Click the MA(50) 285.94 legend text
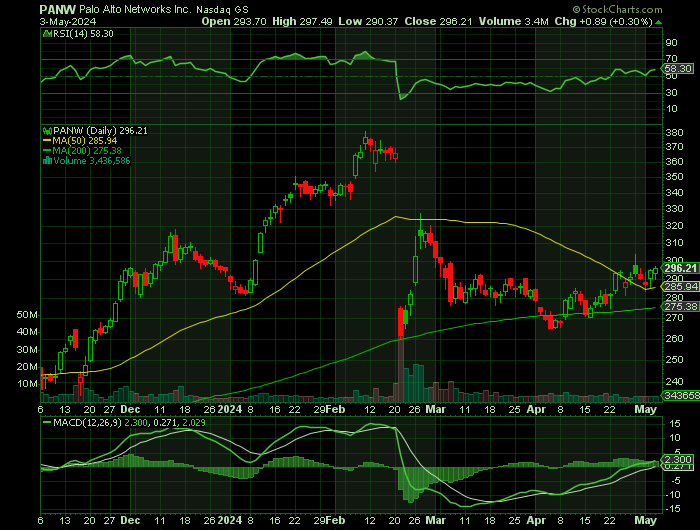700x530 pixels. (x=85, y=141)
